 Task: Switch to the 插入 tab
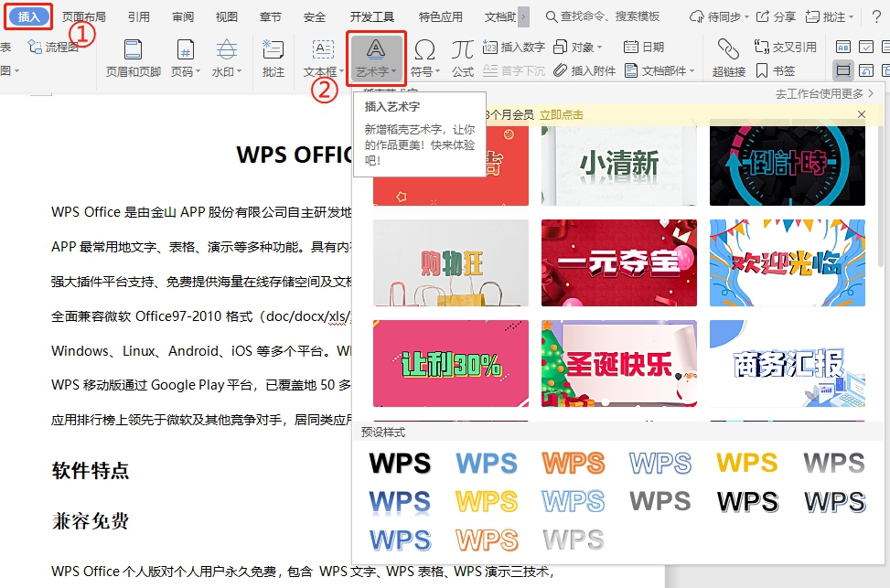pyautogui.click(x=28, y=16)
